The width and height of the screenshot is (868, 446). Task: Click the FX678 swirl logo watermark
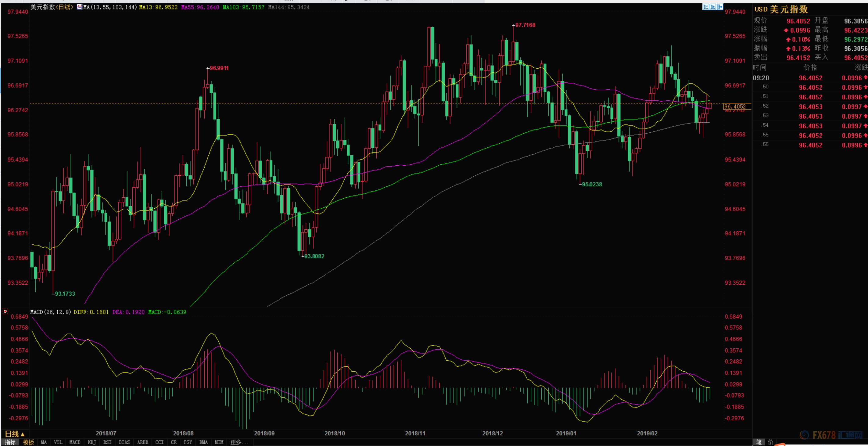805,435
